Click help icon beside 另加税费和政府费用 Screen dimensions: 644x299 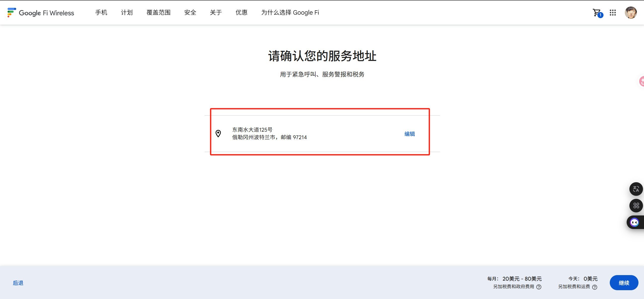[x=539, y=287]
